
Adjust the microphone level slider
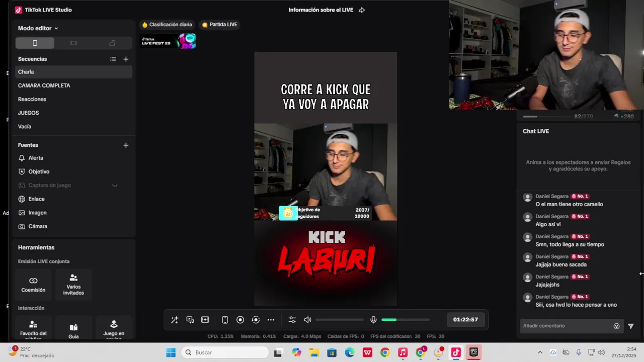[x=406, y=320]
